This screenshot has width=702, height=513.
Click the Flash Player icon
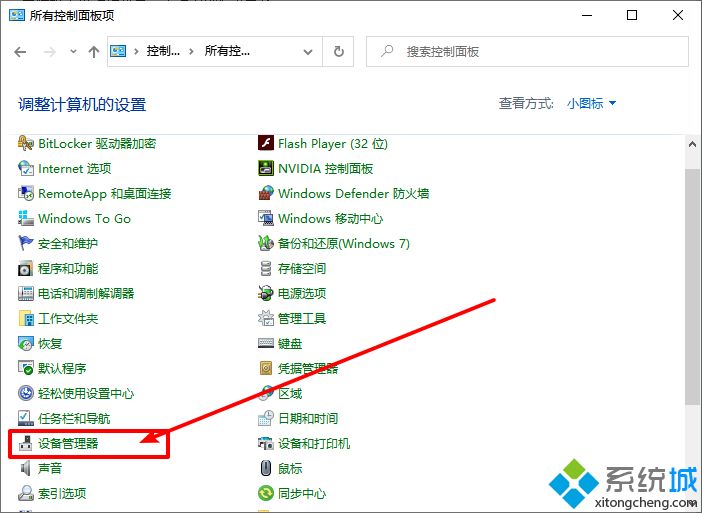coord(265,143)
